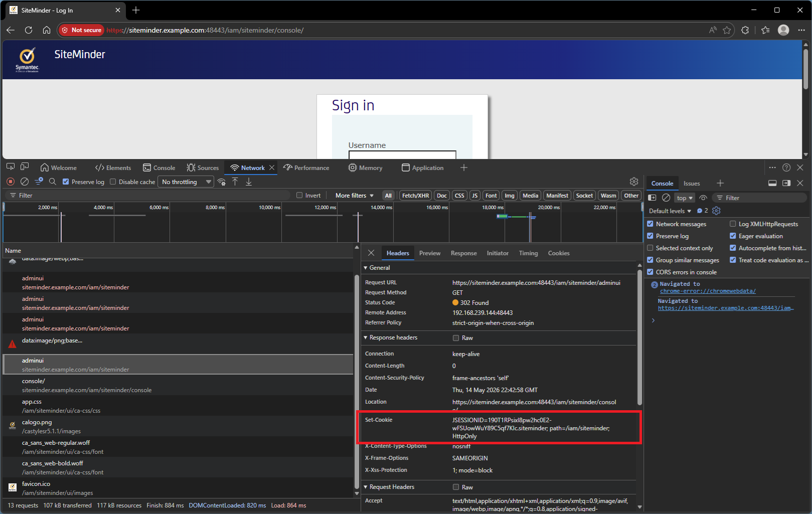This screenshot has height=514, width=812.
Task: Toggle Eager evaluation checkbox
Action: pos(733,236)
